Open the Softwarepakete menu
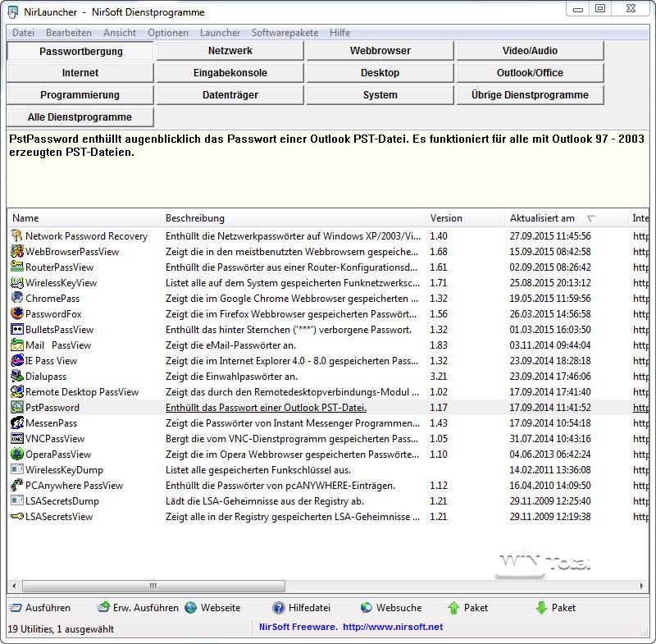Screen dimensions: 656x644 [x=285, y=33]
